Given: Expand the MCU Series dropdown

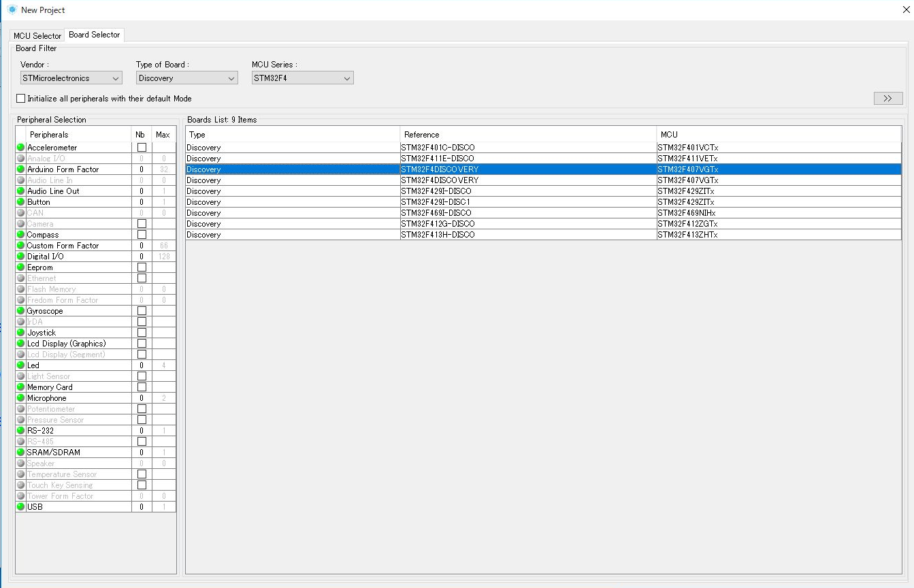Looking at the screenshot, I should pyautogui.click(x=302, y=78).
